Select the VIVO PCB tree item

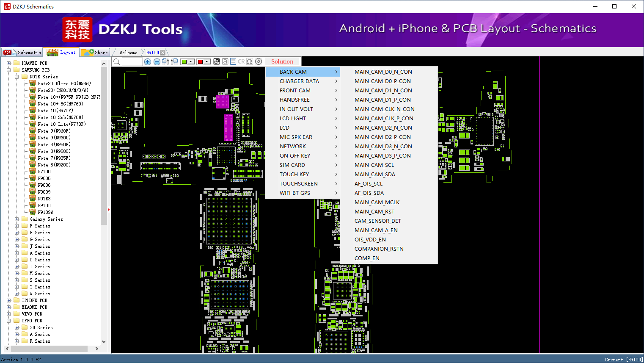pyautogui.click(x=32, y=314)
